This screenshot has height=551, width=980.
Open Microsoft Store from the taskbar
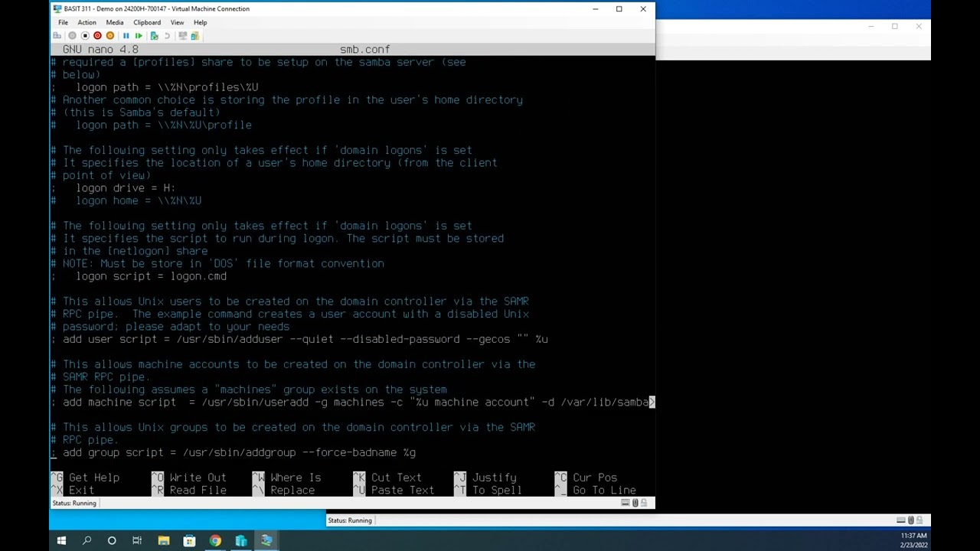(189, 541)
